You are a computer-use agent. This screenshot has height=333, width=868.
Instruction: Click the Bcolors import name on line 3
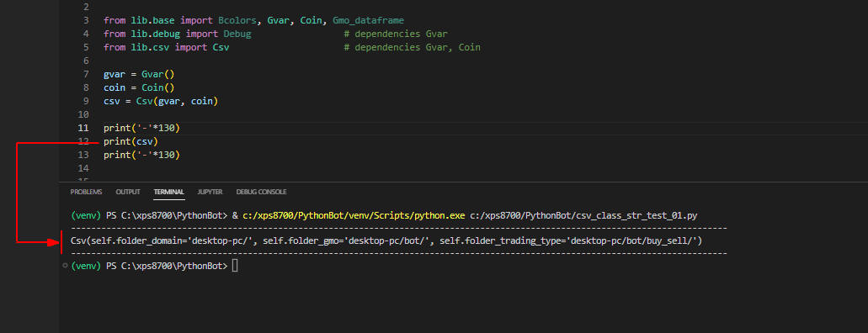coord(237,20)
